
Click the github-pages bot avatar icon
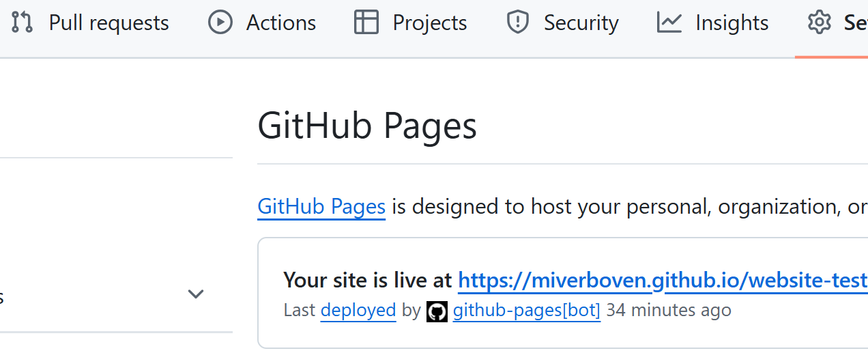click(437, 311)
